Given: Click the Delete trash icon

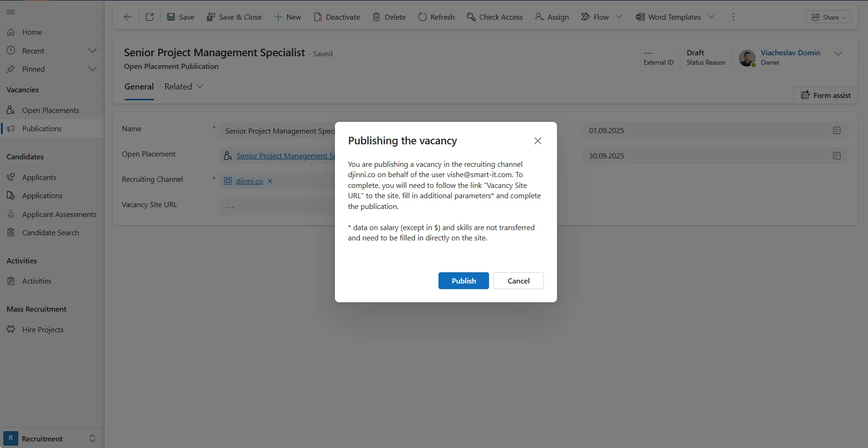Looking at the screenshot, I should coord(376,17).
